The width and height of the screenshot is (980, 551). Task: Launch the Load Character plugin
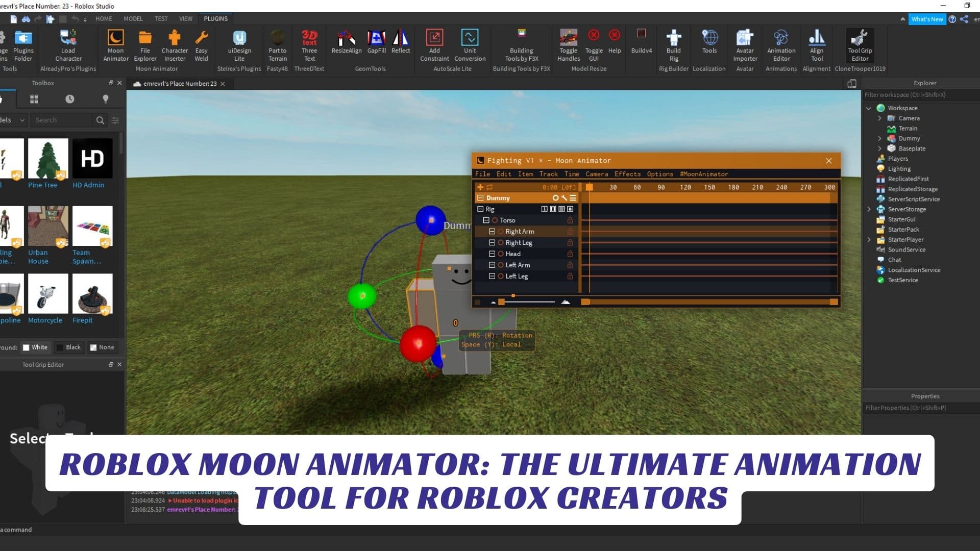click(68, 45)
